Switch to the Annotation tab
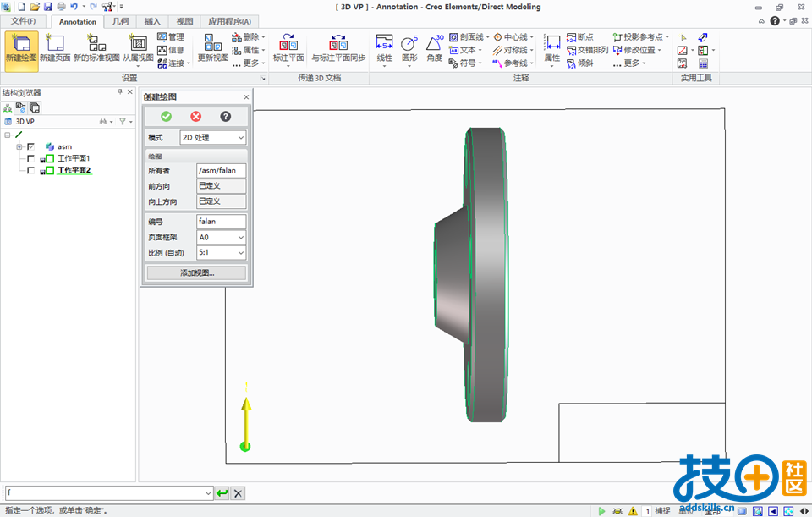This screenshot has width=812, height=517. (78, 22)
